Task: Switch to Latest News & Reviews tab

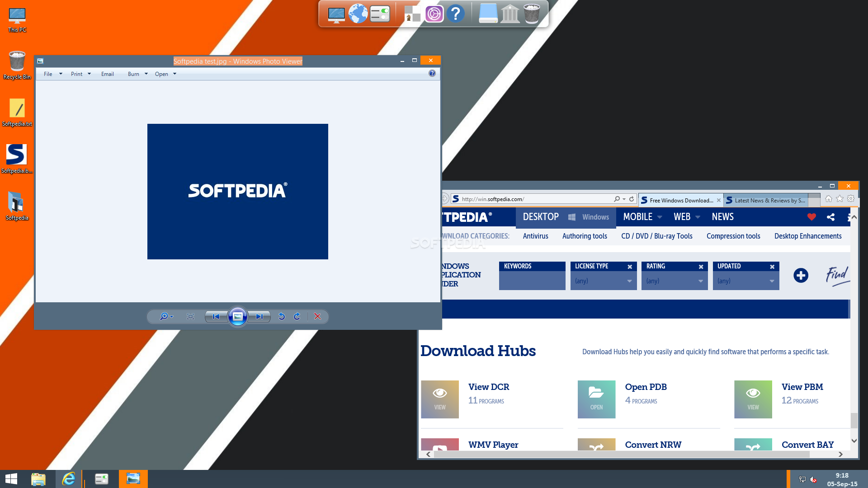Action: point(766,200)
